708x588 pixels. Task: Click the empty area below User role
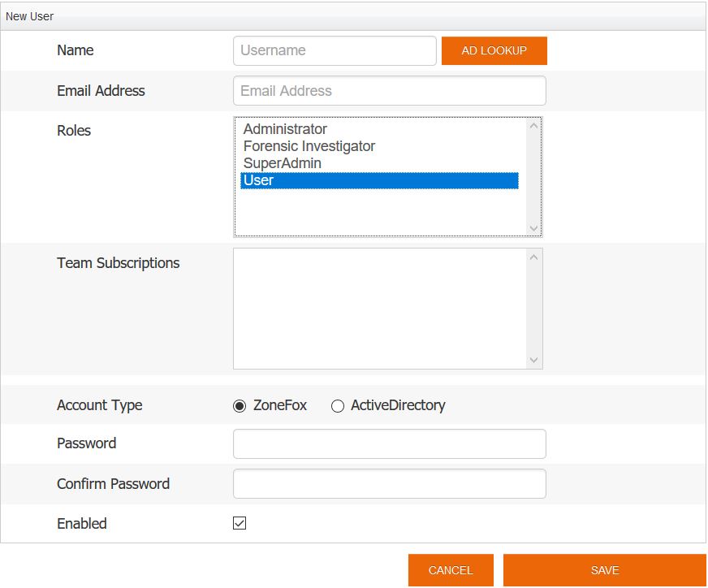coord(378,213)
